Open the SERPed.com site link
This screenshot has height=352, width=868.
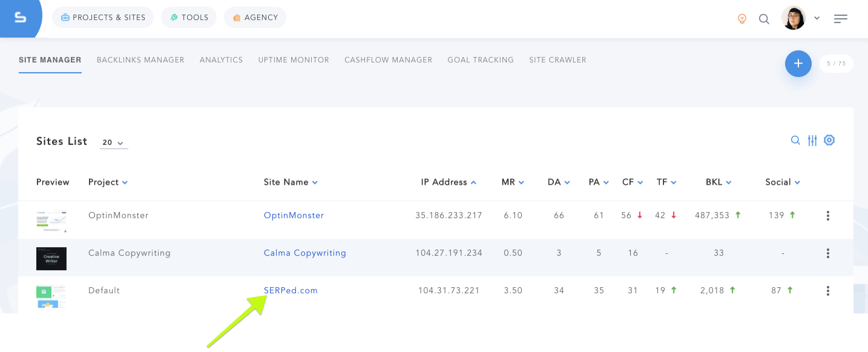coord(291,291)
